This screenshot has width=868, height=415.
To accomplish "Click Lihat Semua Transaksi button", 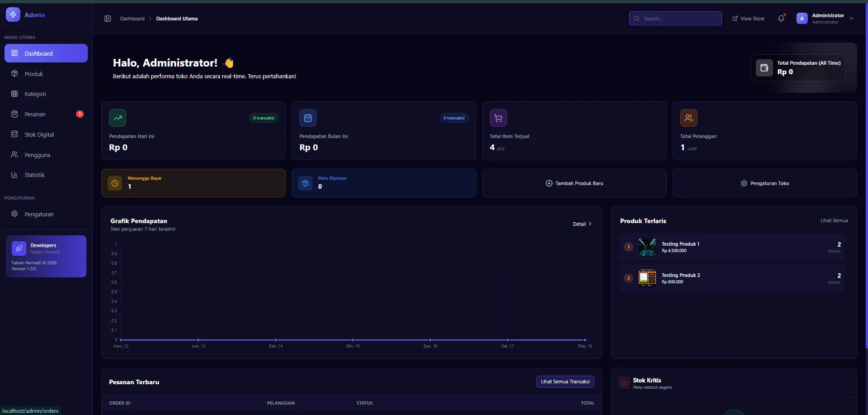I will coord(565,382).
